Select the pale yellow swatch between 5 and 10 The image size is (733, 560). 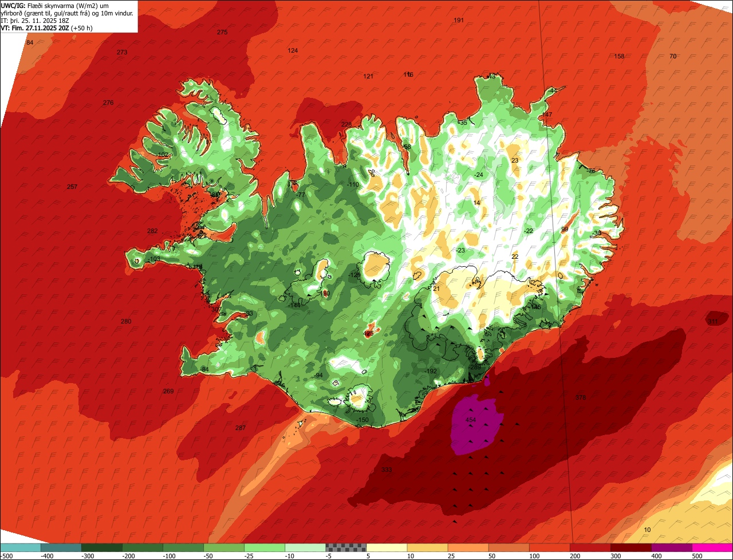pyautogui.click(x=387, y=547)
